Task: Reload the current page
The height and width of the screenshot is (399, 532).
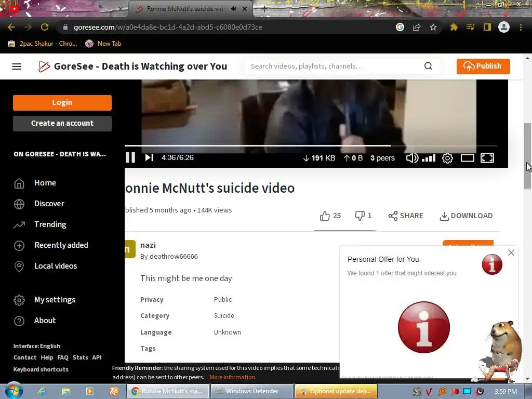Action: coord(45,27)
